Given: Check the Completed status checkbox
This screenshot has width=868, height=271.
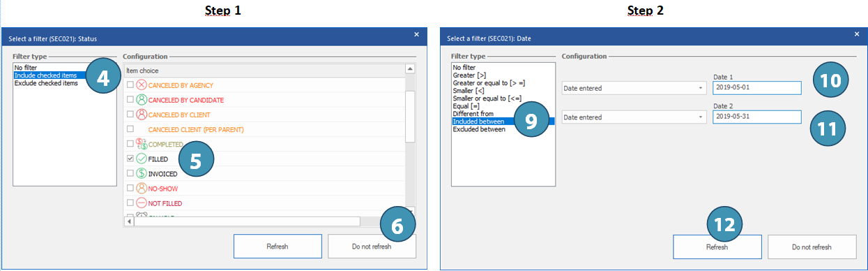Looking at the screenshot, I should (130, 144).
